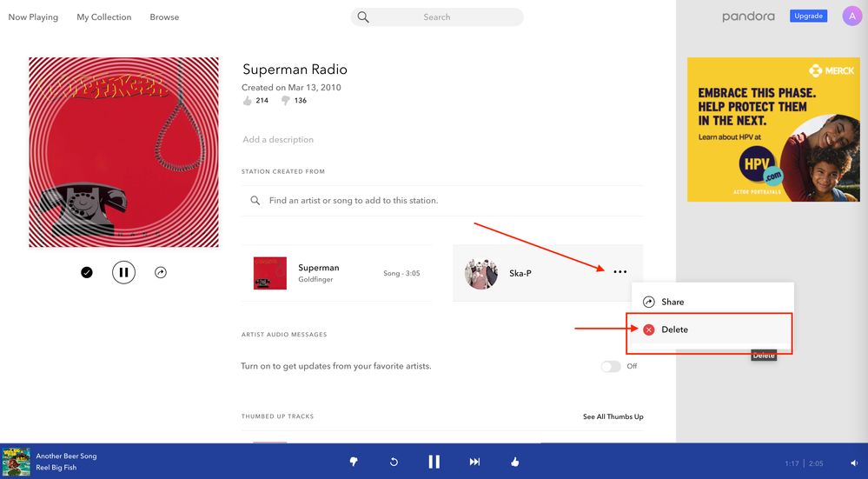Viewport: 868px width, 479px height.
Task: Click the Superman Goldfinger song thumbnail
Action: click(270, 273)
